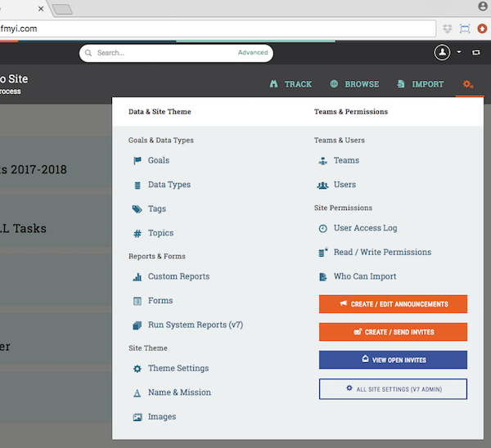The height and width of the screenshot is (448, 491).
Task: Click the Advanced search link
Action: click(x=253, y=53)
